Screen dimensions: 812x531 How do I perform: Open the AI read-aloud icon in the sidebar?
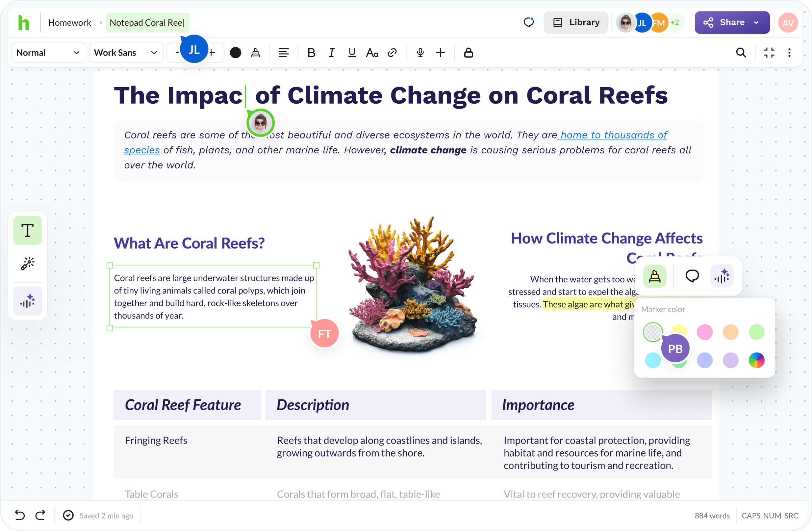[x=27, y=301]
